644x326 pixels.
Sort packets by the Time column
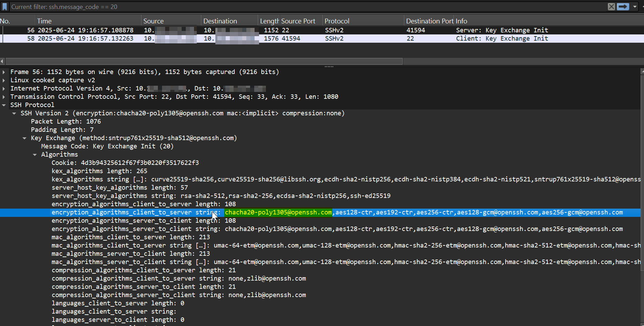point(45,21)
